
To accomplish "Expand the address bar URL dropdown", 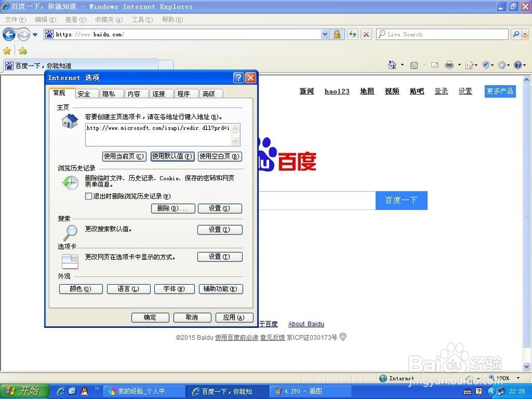I will click(x=325, y=34).
